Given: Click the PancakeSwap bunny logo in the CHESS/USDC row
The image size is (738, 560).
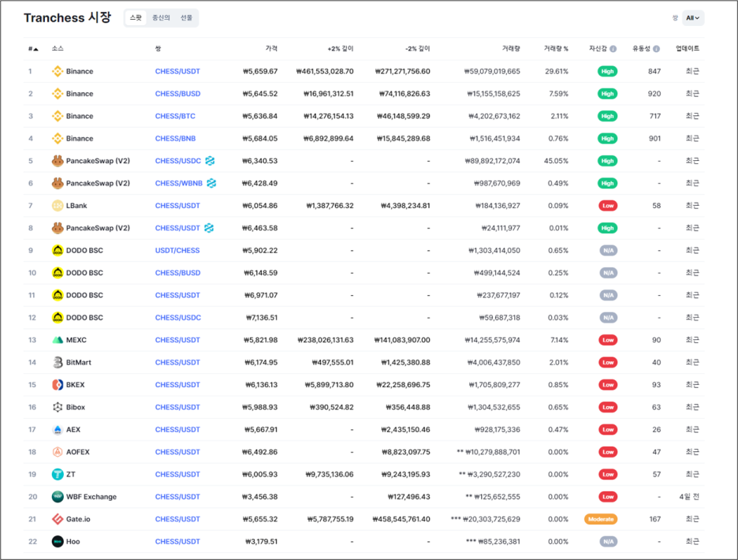Looking at the screenshot, I should click(58, 161).
